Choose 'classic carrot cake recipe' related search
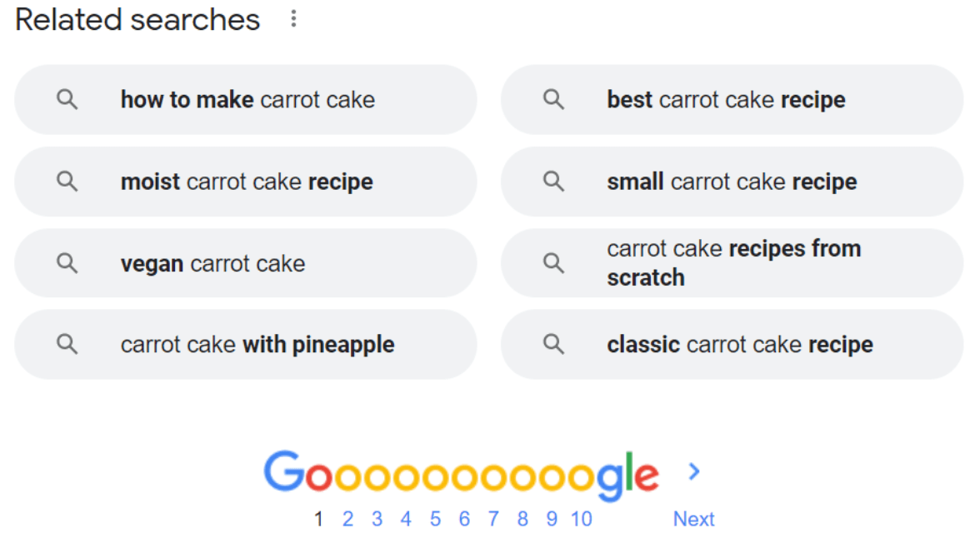 [x=739, y=344]
